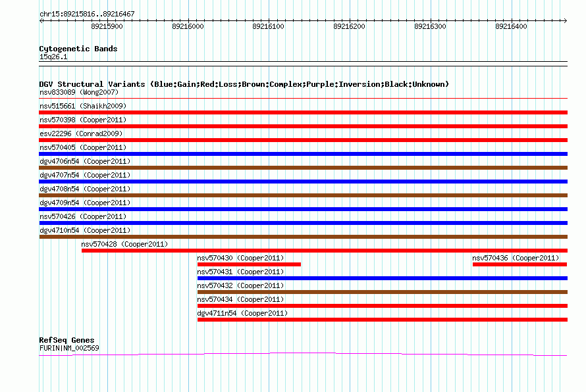Click ruler position 89216100
586x392 pixels.
pyautogui.click(x=269, y=26)
